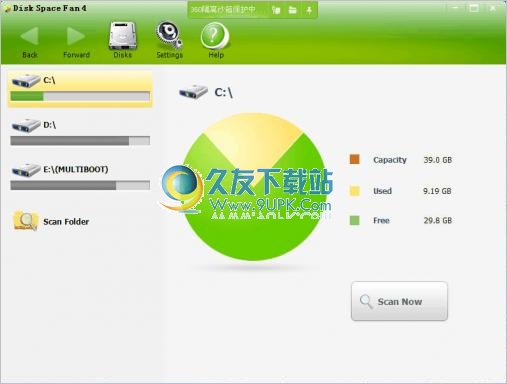
Task: Click the D:\ hard drive icon
Action: tap(26, 125)
